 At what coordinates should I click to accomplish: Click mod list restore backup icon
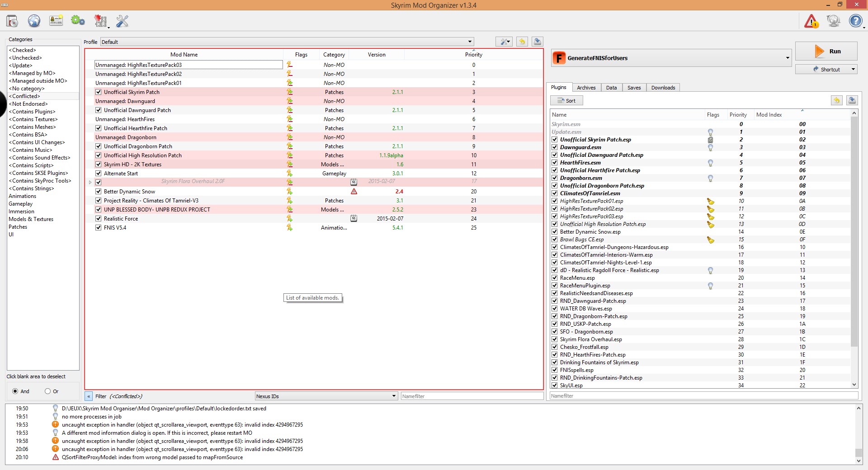coord(522,42)
